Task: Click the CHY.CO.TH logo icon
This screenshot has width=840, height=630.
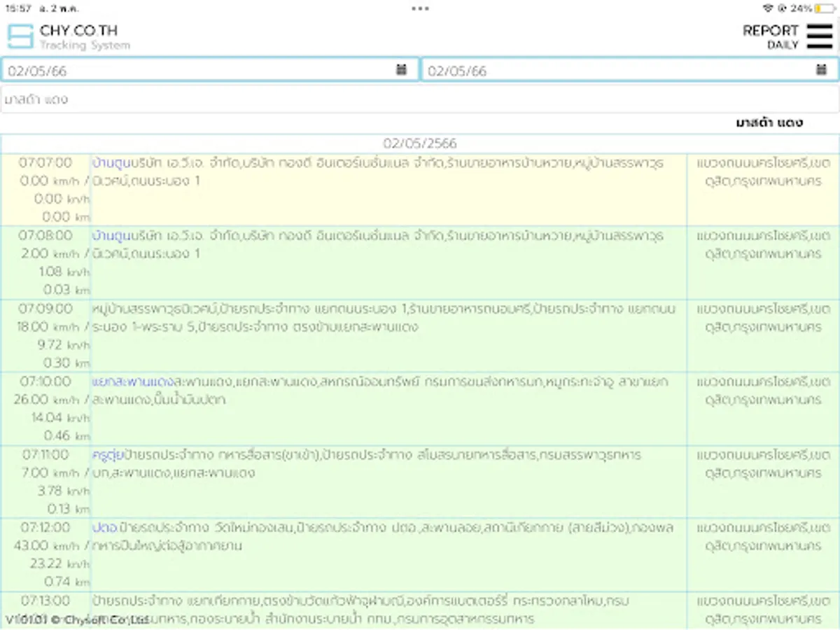Action: pyautogui.click(x=20, y=36)
